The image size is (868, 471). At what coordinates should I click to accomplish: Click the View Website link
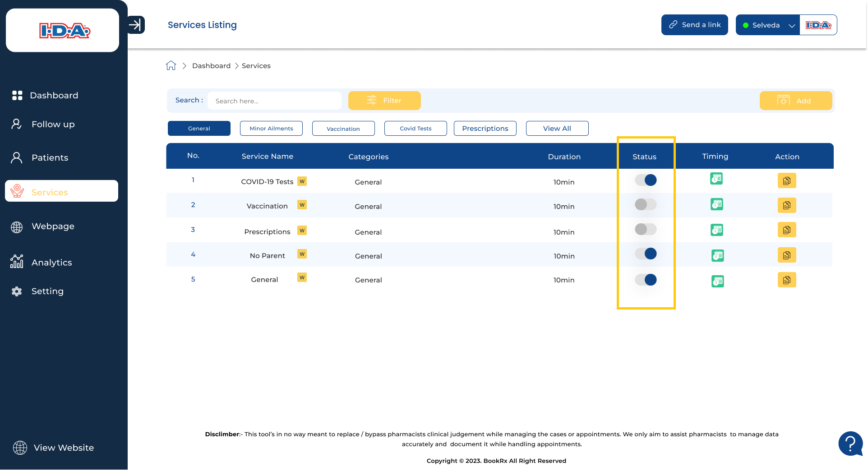pos(64,448)
